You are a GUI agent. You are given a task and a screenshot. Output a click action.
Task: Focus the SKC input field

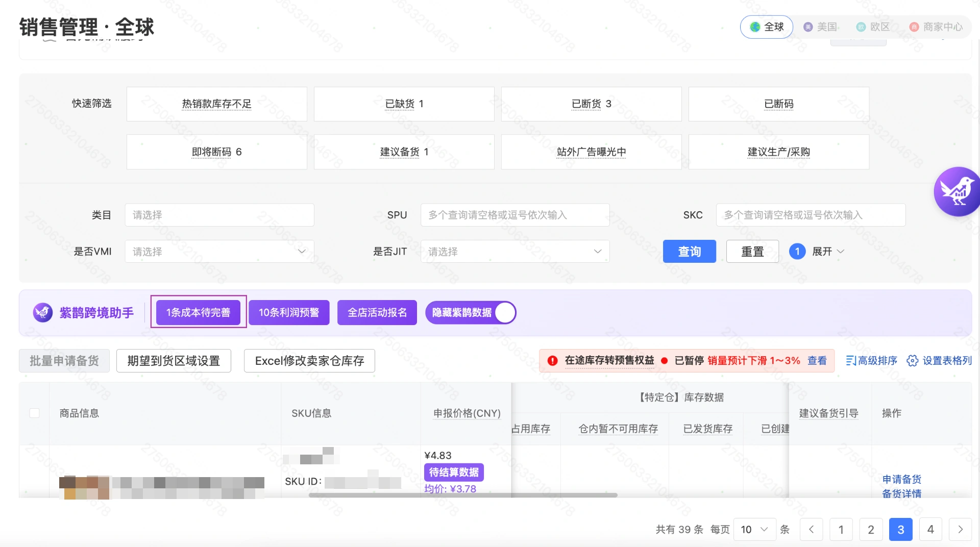(811, 215)
